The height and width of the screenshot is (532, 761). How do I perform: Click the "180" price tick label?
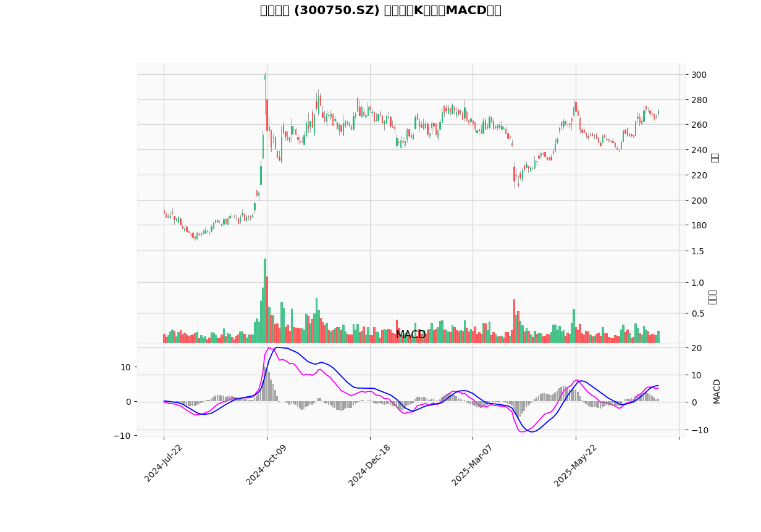699,225
